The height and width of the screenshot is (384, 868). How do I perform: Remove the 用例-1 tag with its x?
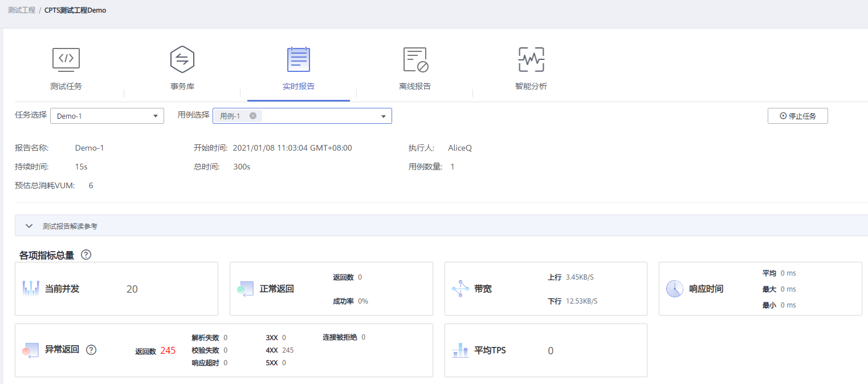click(253, 116)
